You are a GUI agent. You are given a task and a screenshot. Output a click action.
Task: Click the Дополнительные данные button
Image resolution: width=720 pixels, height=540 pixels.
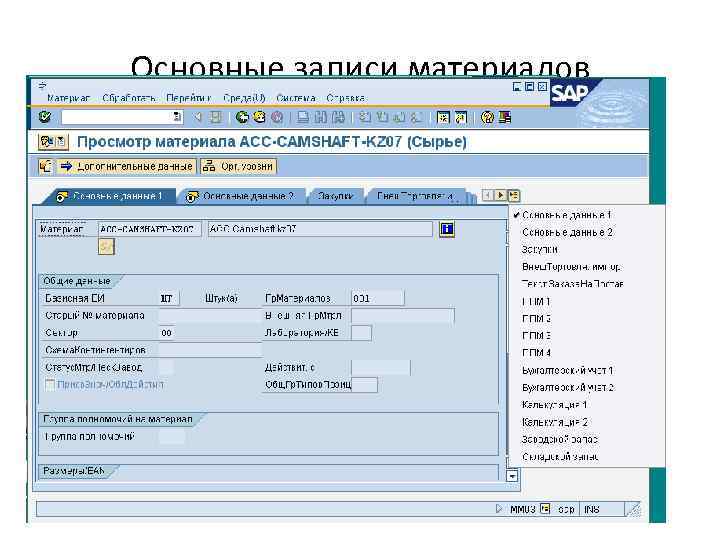click(127, 166)
